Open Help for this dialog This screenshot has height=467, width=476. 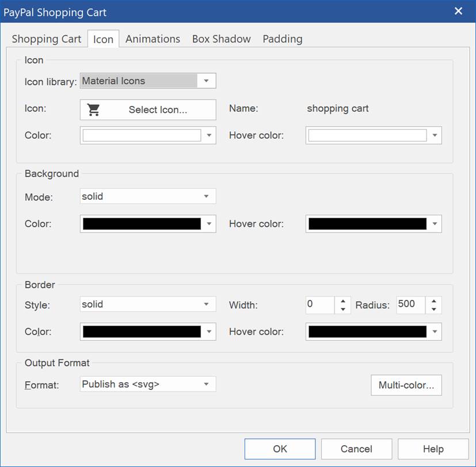pyautogui.click(x=433, y=449)
